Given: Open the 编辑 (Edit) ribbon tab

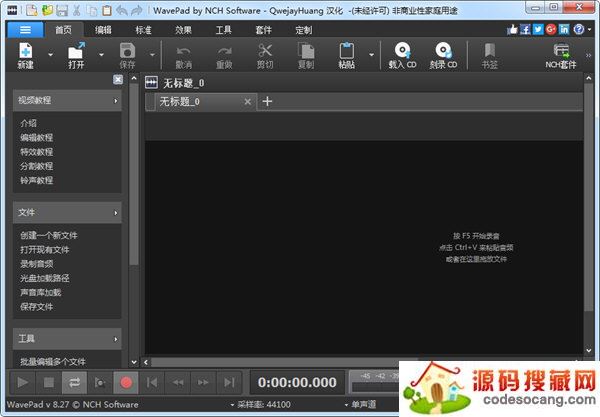Looking at the screenshot, I should pos(103,30).
